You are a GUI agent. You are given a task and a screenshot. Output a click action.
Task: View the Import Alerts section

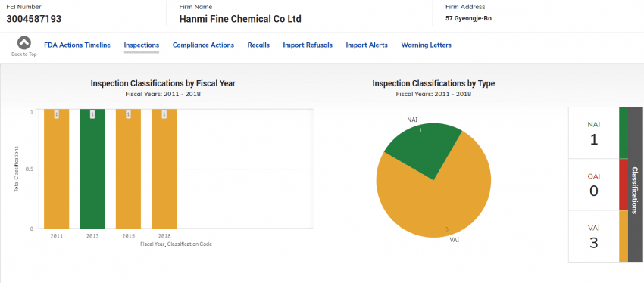[367, 45]
